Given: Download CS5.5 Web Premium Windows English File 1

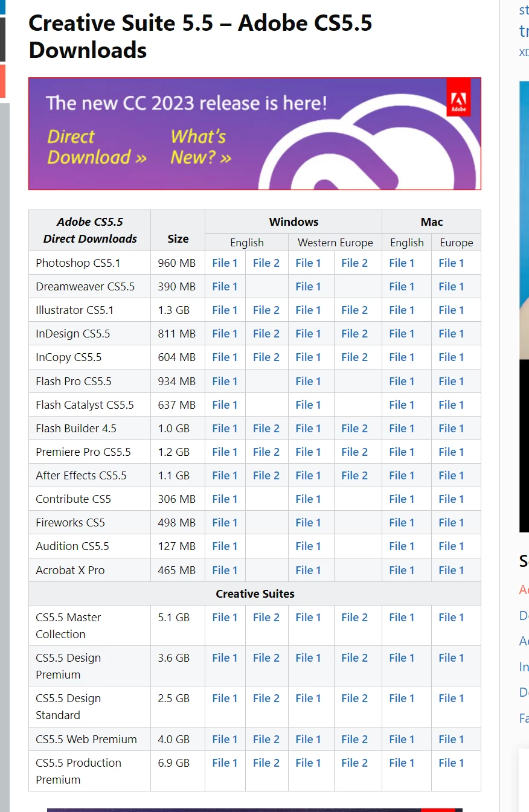Looking at the screenshot, I should click(x=225, y=739).
